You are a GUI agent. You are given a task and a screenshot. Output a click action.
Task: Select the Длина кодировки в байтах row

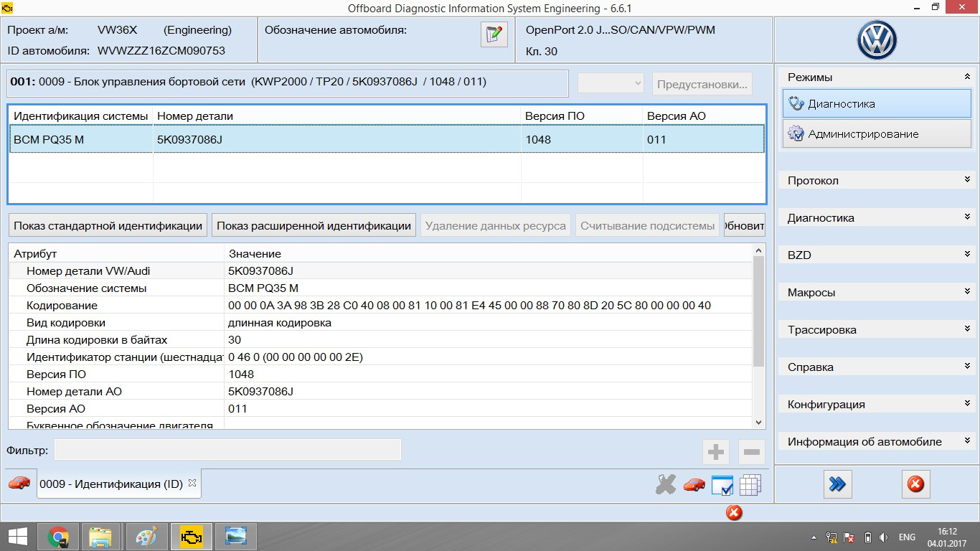click(x=380, y=339)
